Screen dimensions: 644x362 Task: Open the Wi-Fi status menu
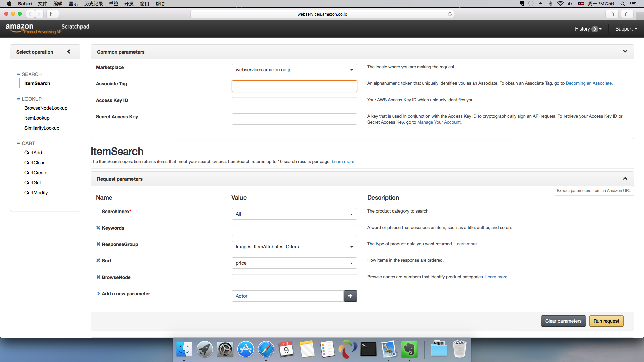click(560, 4)
